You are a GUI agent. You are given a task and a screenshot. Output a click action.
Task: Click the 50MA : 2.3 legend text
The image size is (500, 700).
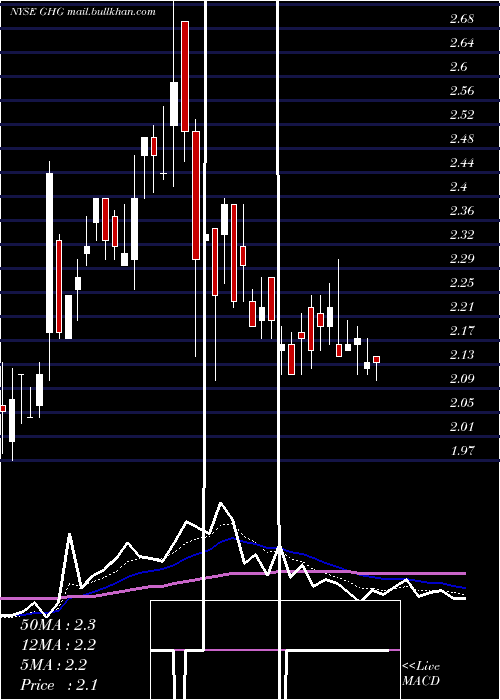pyautogui.click(x=58, y=625)
